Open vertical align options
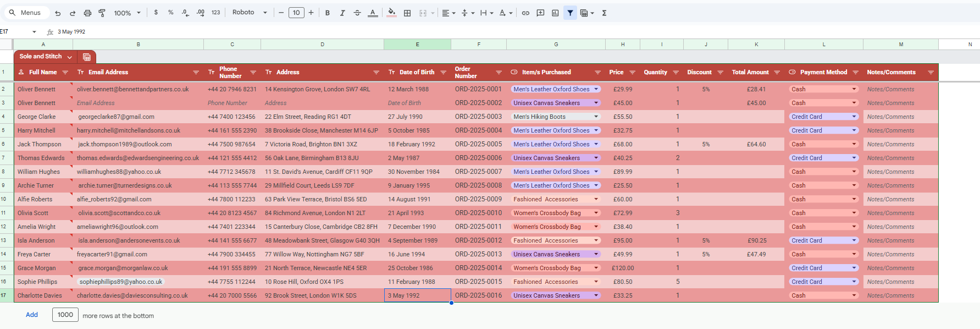Image resolution: width=980 pixels, height=329 pixels. 467,13
